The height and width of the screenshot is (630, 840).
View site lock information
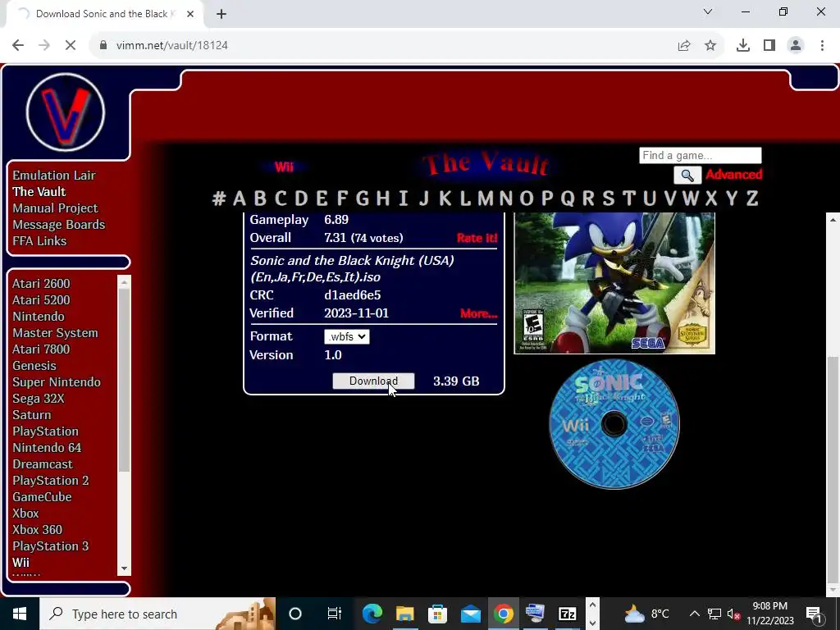pos(103,46)
